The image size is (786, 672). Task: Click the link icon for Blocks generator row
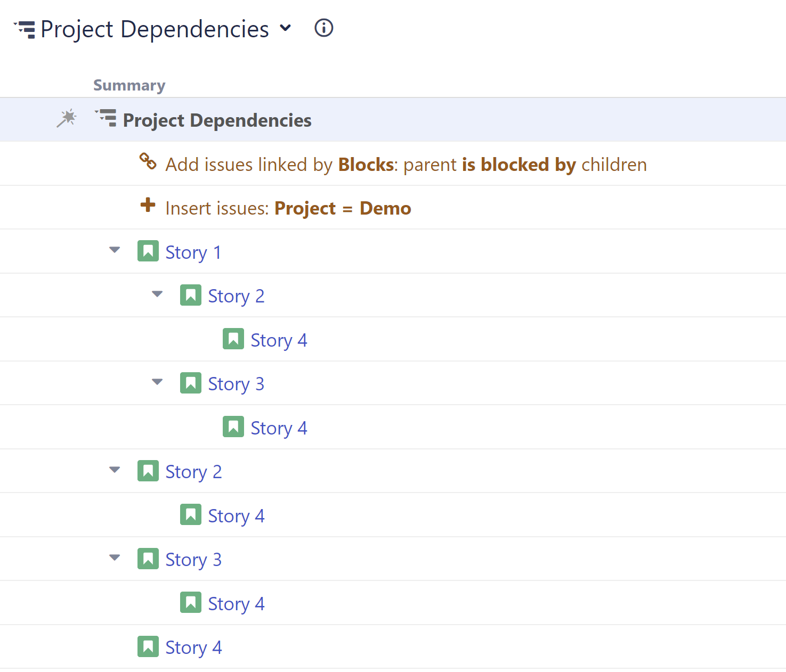click(148, 162)
